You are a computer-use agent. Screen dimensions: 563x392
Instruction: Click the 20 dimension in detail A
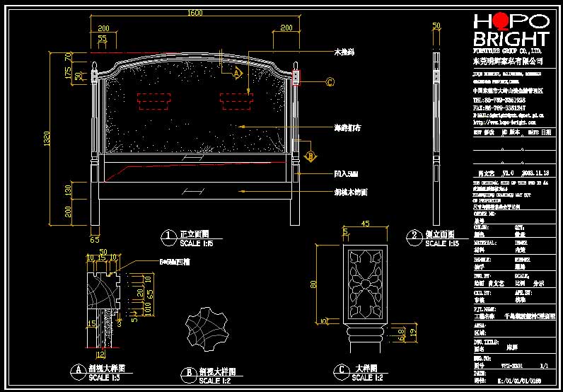140,293
